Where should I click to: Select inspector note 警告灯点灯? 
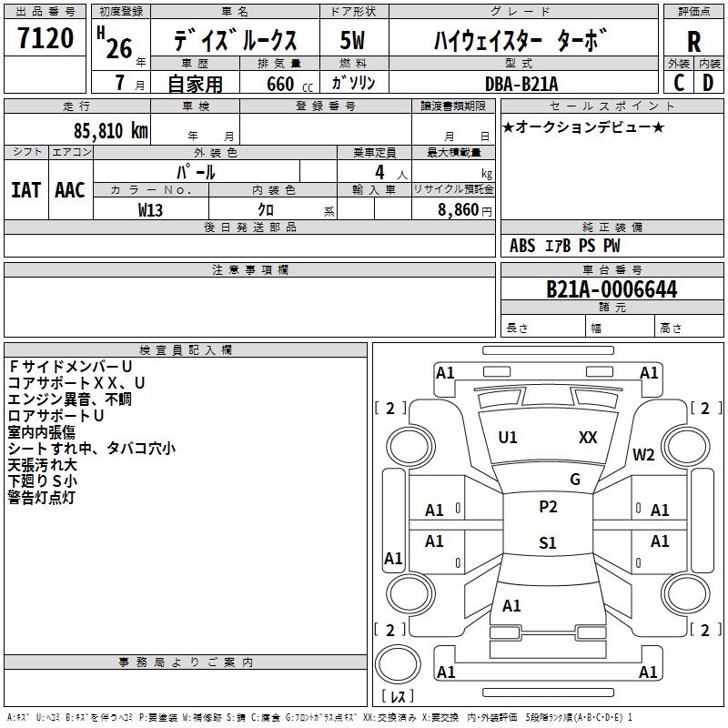[x=42, y=497]
